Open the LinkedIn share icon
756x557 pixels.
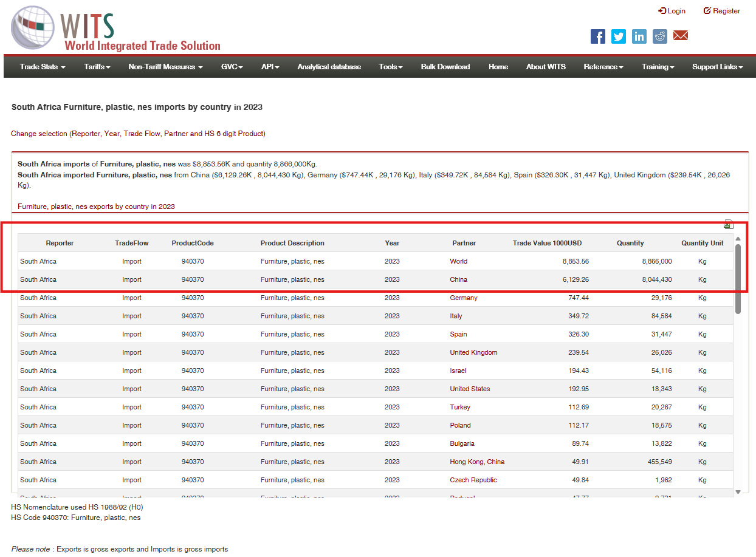click(639, 36)
